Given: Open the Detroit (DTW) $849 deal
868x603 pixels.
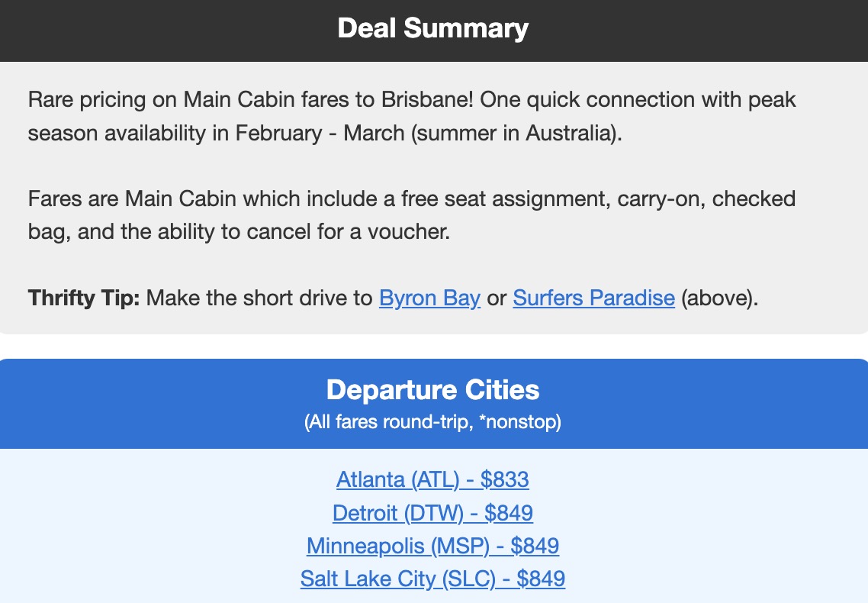Looking at the screenshot, I should coord(432,513).
